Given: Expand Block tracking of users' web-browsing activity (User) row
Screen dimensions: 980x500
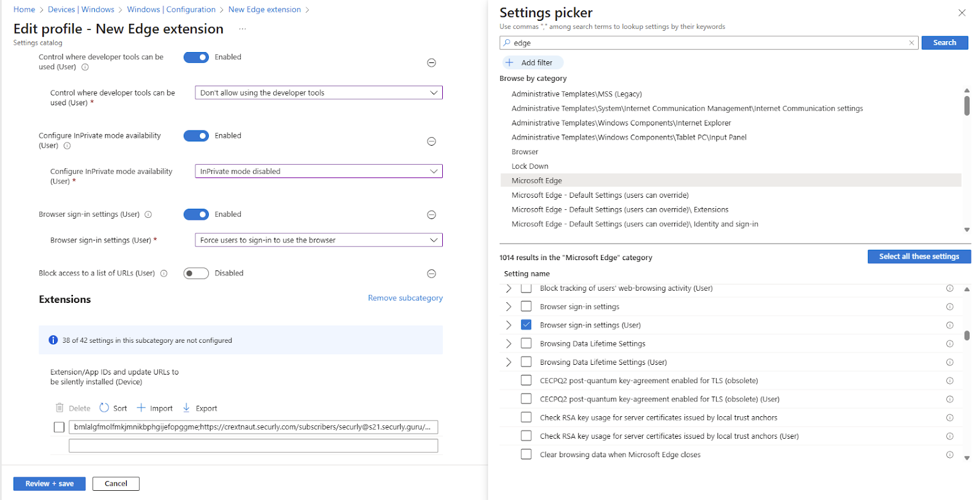Looking at the screenshot, I should click(508, 288).
